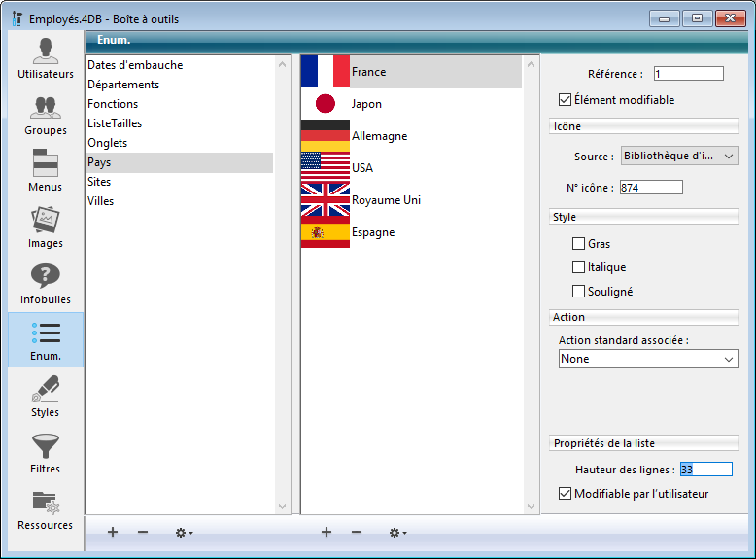Open the Utilisateurs section in sidebar
The height and width of the screenshot is (559, 756).
(x=45, y=58)
